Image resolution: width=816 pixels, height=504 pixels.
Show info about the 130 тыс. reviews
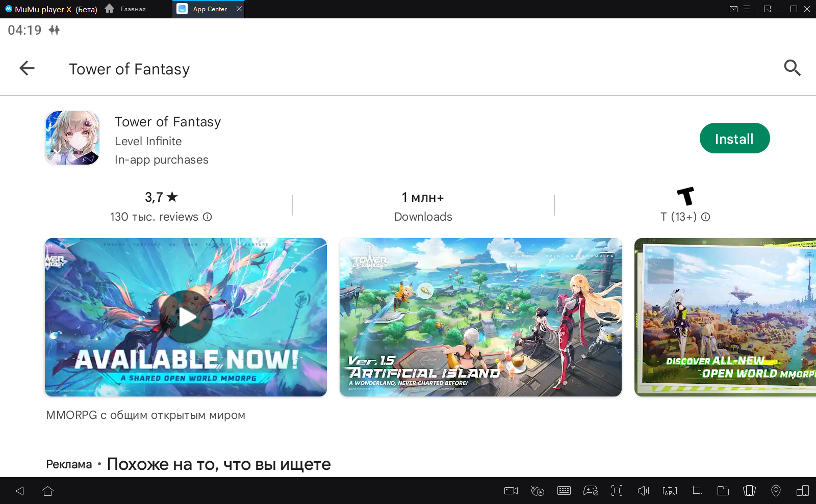(x=208, y=217)
